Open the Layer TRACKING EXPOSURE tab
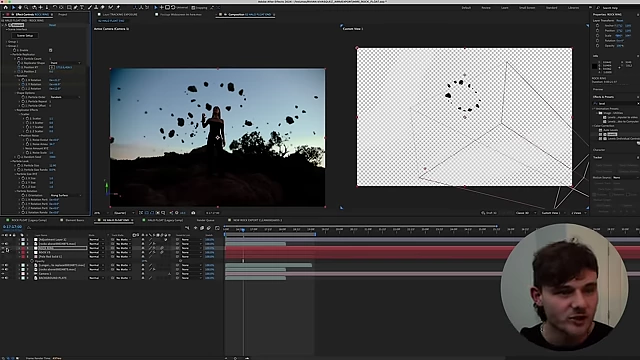 120,14
